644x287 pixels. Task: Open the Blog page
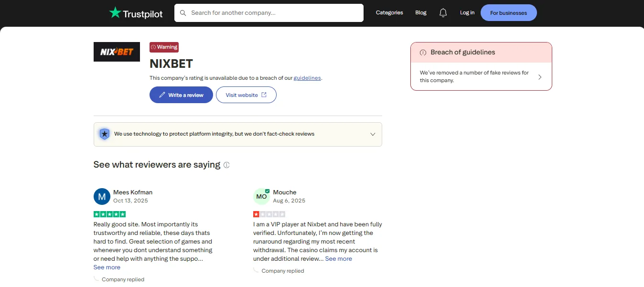click(x=421, y=13)
